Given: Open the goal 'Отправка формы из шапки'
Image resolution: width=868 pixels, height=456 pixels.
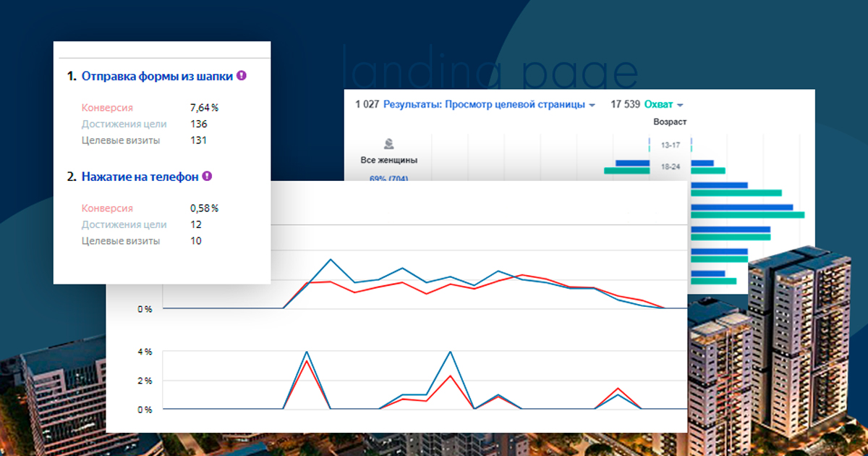Looking at the screenshot, I should 158,75.
